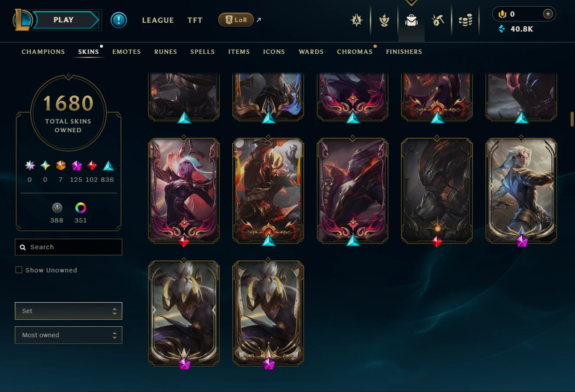Click the League of Legends logo

click(22, 20)
